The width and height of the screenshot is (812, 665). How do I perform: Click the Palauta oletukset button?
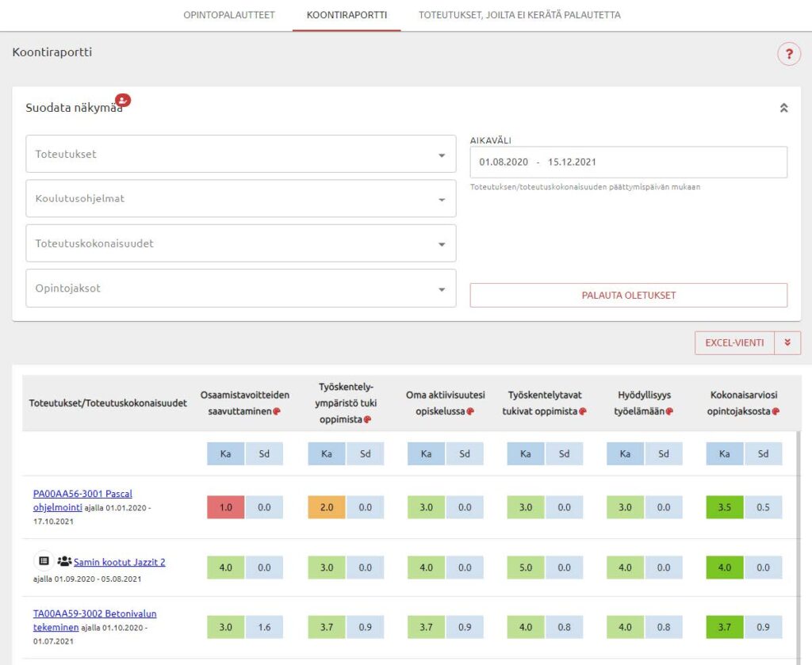pos(628,295)
